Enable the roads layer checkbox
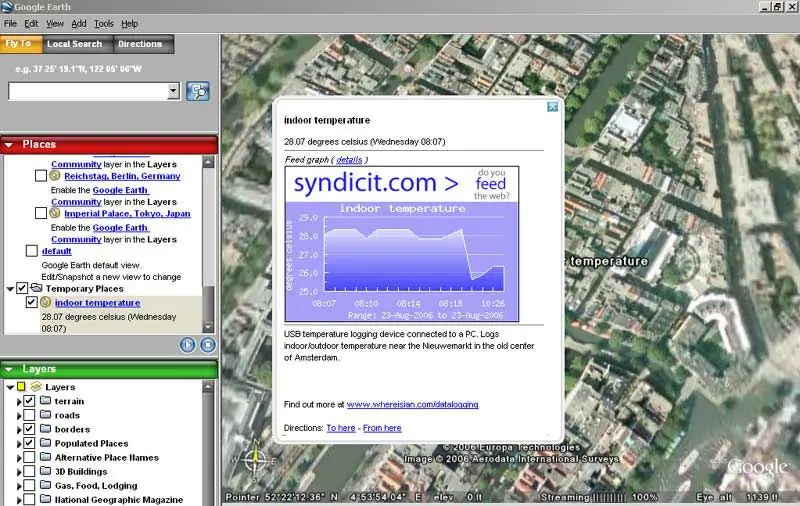The width and height of the screenshot is (800, 506). click(29, 415)
